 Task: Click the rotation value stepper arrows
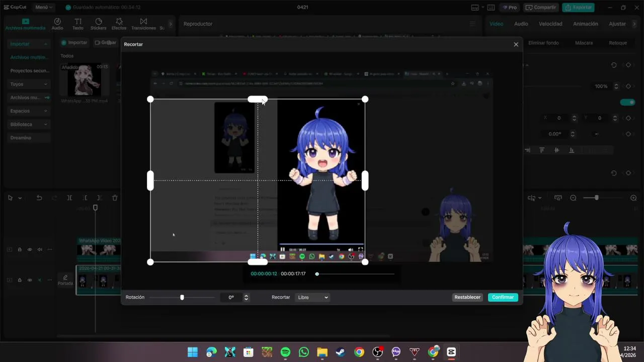[246, 297]
